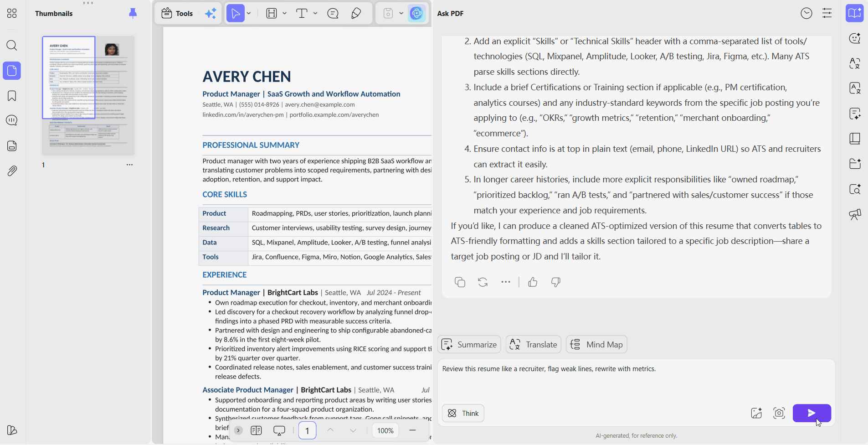The image size is (868, 445).
Task: Open the search magnifier in left sidebar
Action: [x=12, y=45]
